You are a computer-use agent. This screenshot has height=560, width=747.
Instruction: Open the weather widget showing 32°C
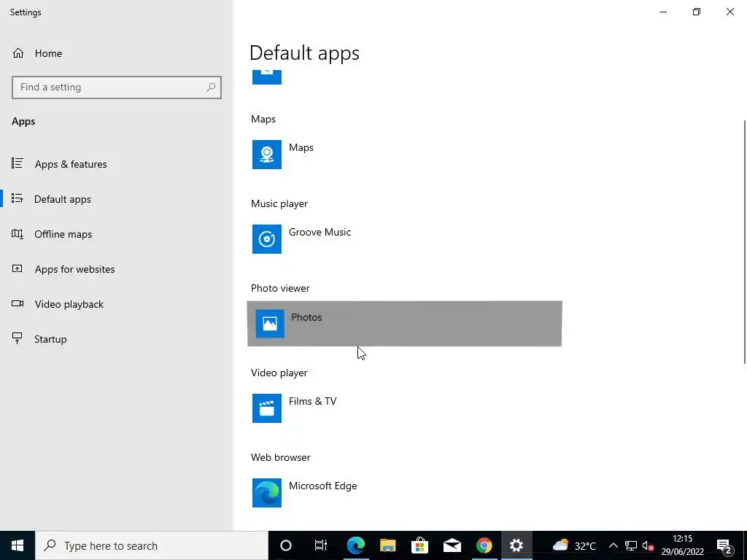(x=574, y=545)
